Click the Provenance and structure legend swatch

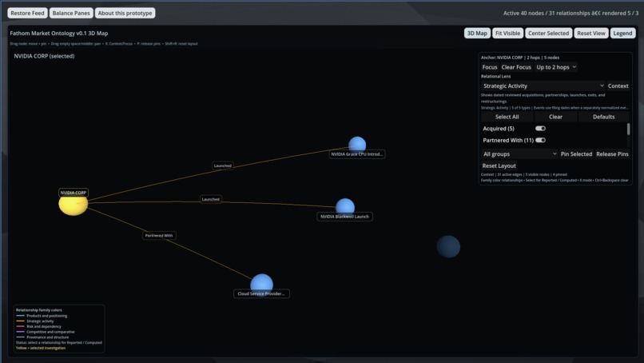[x=20, y=337]
